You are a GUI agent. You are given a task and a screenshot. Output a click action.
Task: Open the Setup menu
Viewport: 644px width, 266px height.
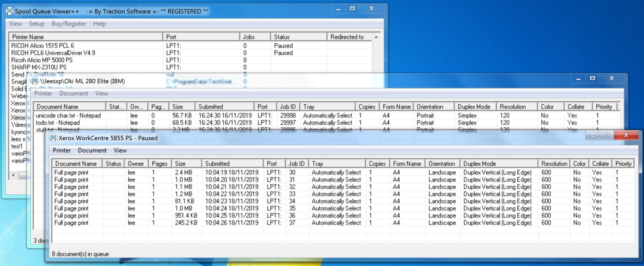pyautogui.click(x=36, y=24)
